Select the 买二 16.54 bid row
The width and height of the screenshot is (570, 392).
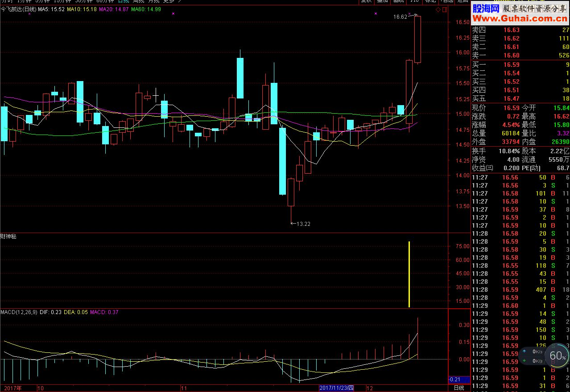520,73
